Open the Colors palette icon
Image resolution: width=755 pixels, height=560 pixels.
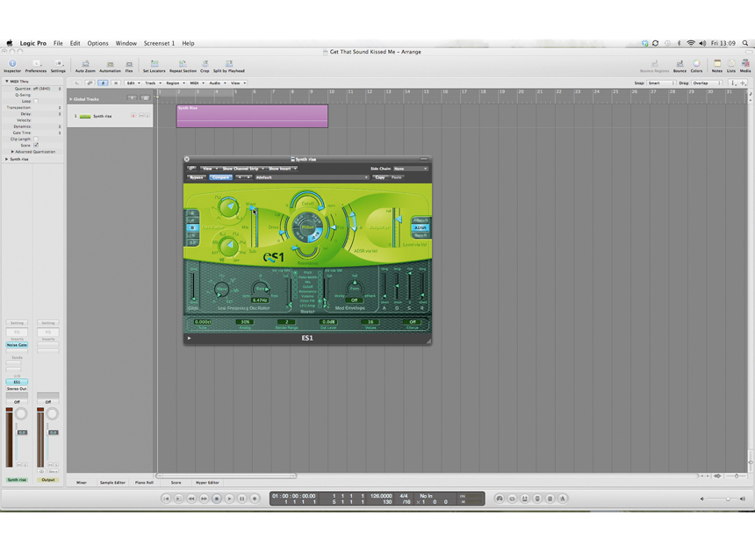(x=696, y=66)
